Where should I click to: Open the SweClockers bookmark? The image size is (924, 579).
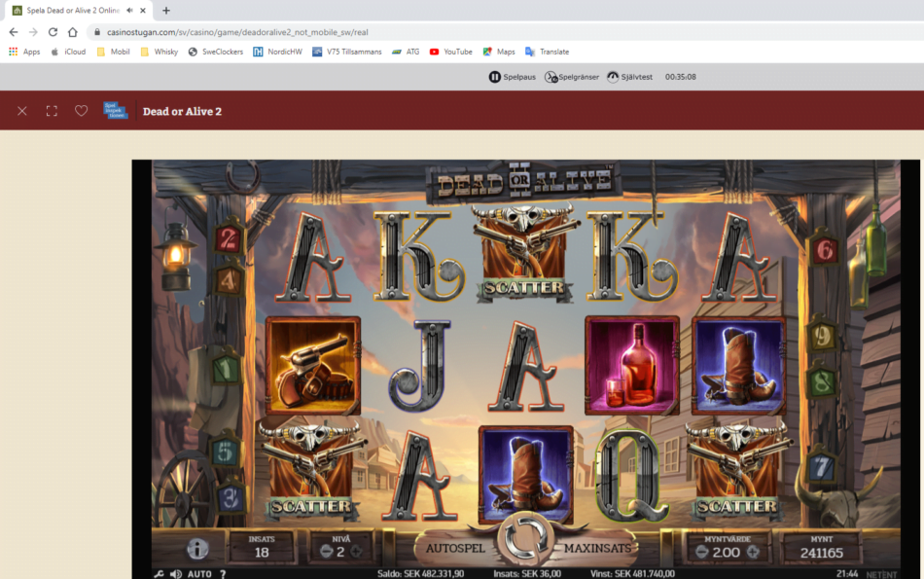coord(216,52)
